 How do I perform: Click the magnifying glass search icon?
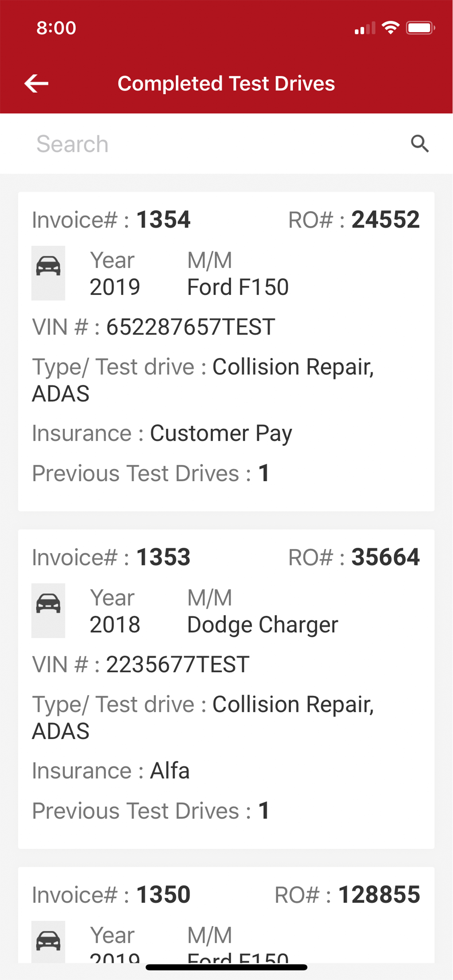click(419, 144)
